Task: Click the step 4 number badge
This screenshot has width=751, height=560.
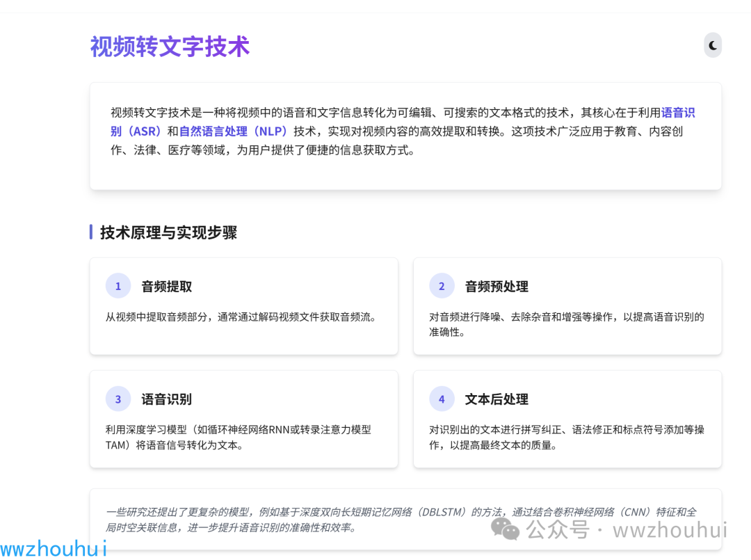Action: point(442,399)
